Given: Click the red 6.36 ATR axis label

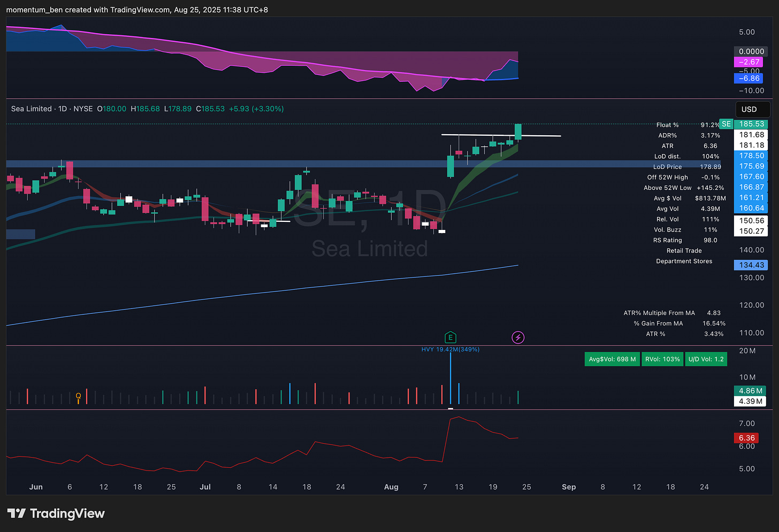Looking at the screenshot, I should click(x=746, y=438).
